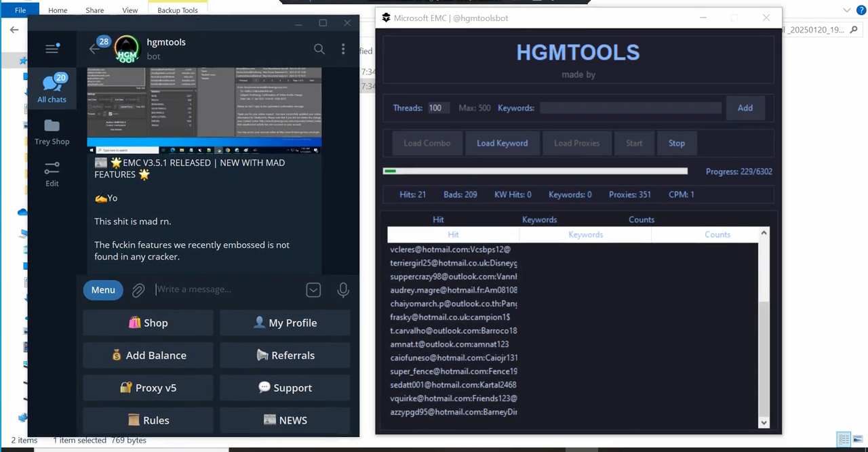The height and width of the screenshot is (452, 868).
Task: Edit chat folders
Action: tap(52, 173)
